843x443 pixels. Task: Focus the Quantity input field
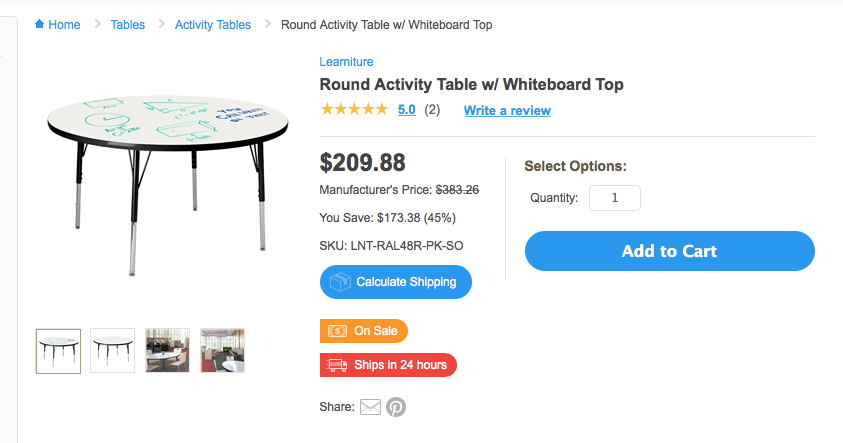pyautogui.click(x=614, y=198)
